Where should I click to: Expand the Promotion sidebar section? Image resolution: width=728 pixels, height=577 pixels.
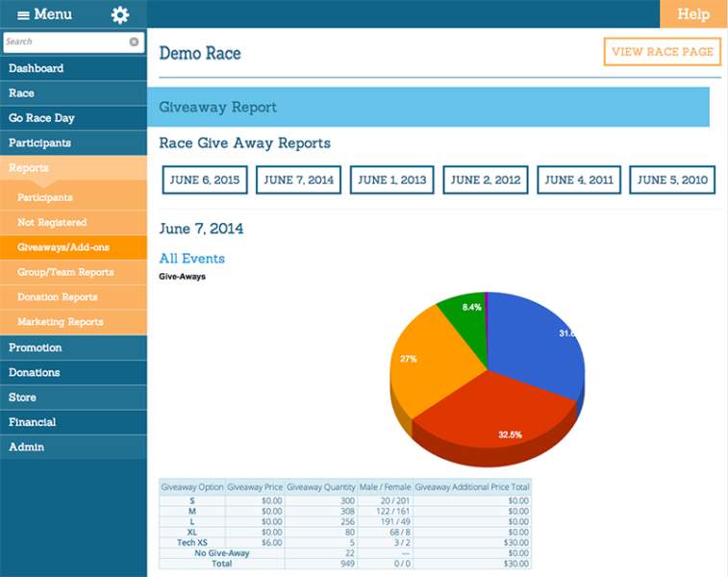click(x=35, y=347)
